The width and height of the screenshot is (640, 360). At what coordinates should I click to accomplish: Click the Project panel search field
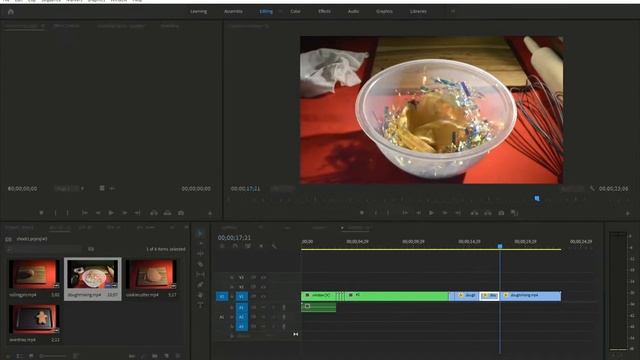(x=45, y=249)
